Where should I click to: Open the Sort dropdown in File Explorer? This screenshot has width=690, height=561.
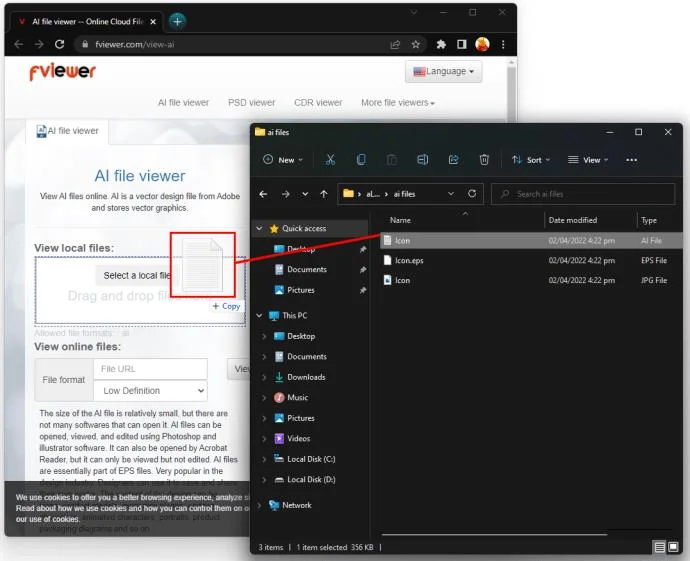(x=531, y=160)
